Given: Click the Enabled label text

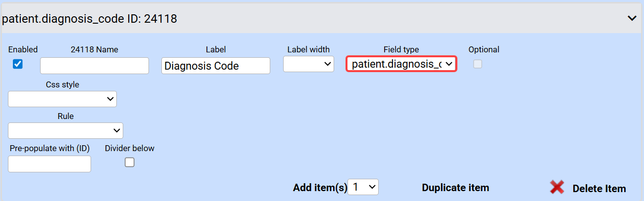Looking at the screenshot, I should [23, 49].
